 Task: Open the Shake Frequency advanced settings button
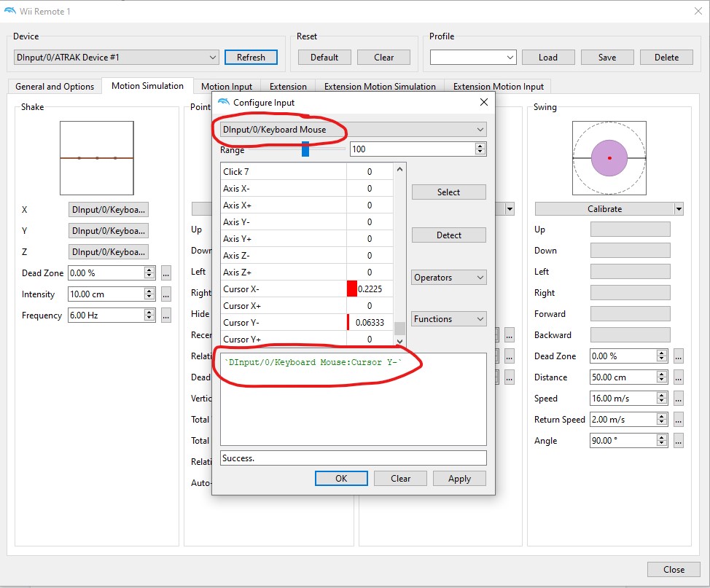point(166,315)
